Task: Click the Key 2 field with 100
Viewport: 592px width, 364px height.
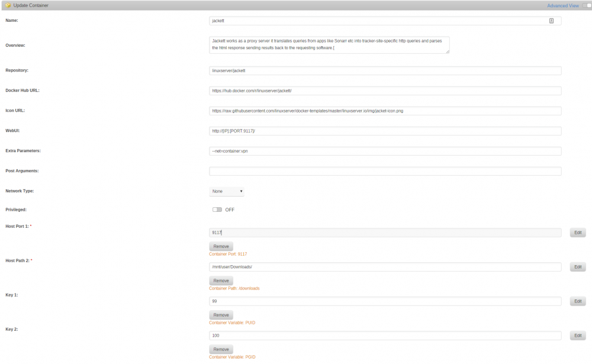Action: 385,336
